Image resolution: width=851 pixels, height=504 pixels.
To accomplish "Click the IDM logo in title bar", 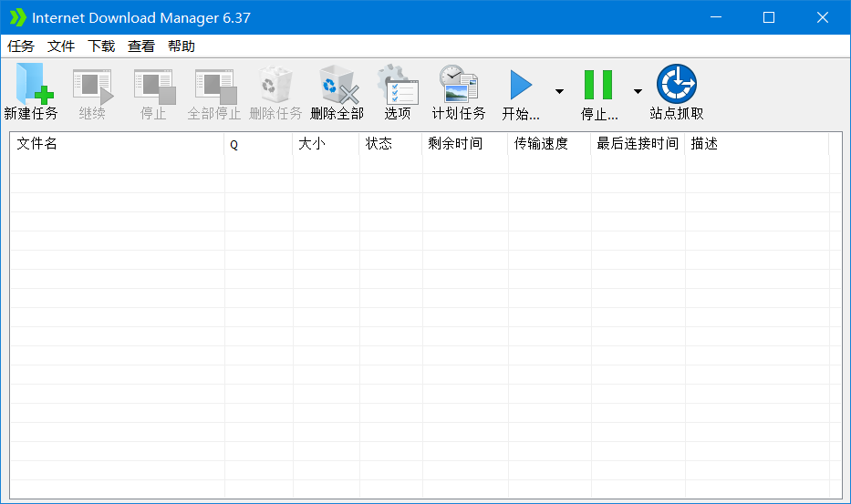I will [18, 17].
